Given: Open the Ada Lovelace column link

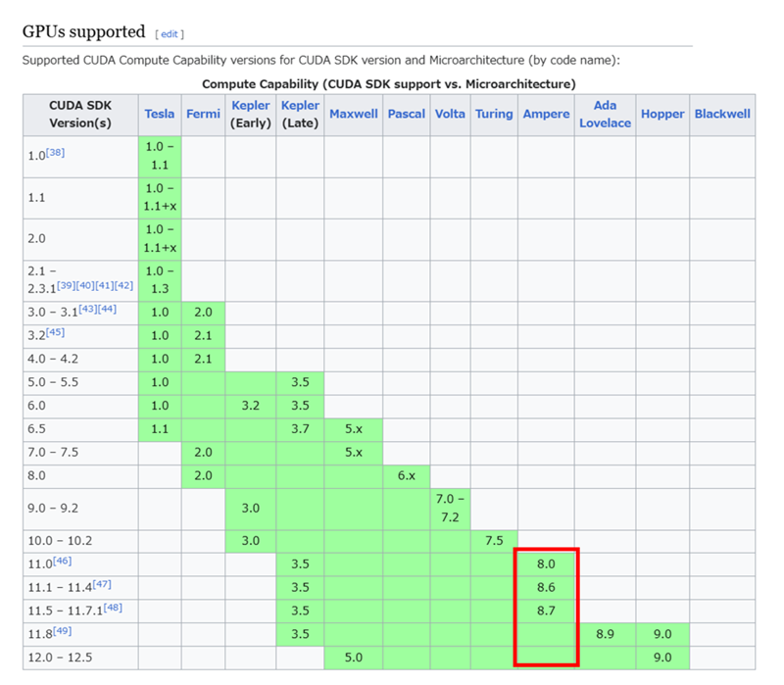Looking at the screenshot, I should pyautogui.click(x=605, y=114).
